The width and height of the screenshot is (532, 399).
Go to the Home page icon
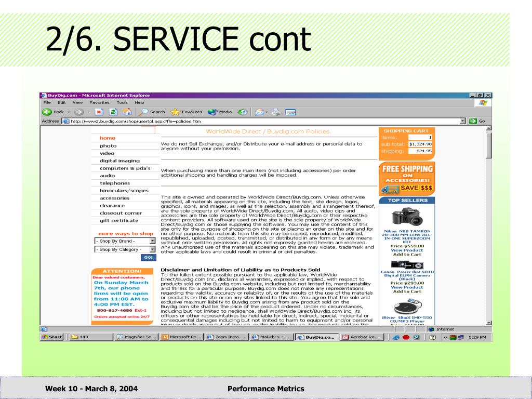coord(128,112)
